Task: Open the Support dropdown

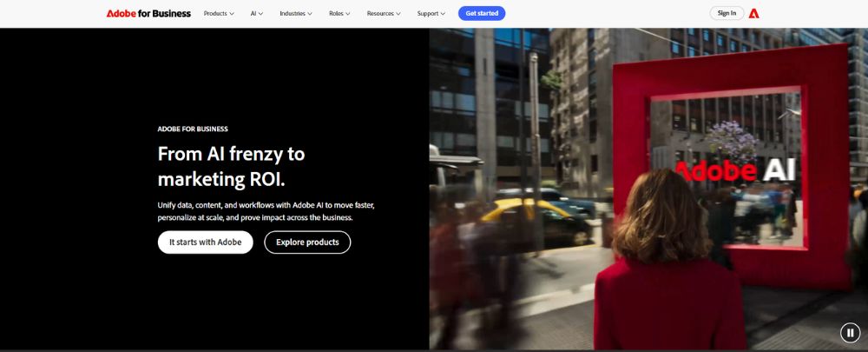Action: point(431,13)
